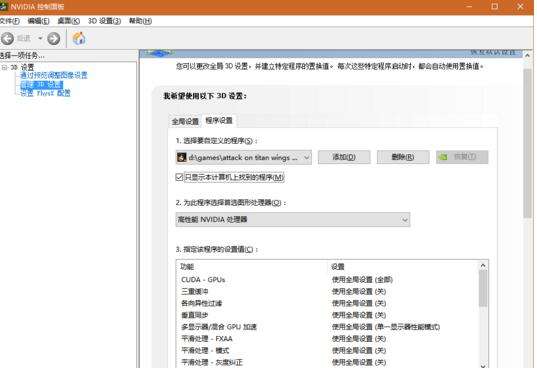
Task: Collapse the 3D 设置 tree node
Action: pyautogui.click(x=4, y=67)
